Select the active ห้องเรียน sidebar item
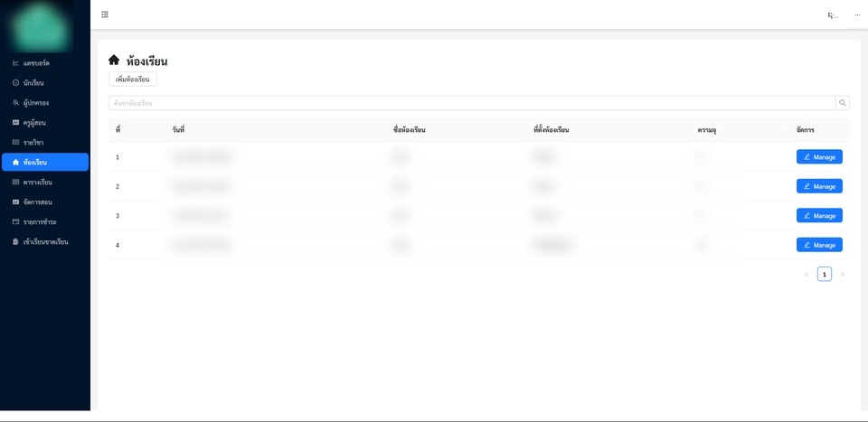This screenshot has width=868, height=422. point(45,162)
